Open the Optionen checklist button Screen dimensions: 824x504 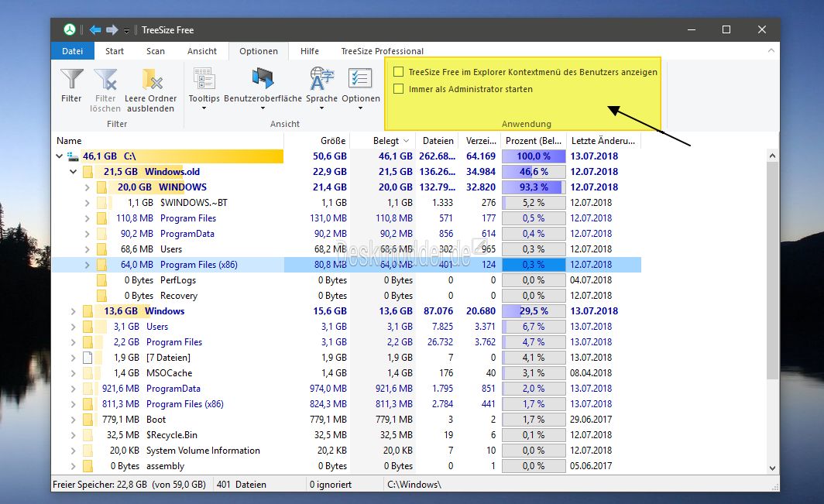[x=361, y=88]
